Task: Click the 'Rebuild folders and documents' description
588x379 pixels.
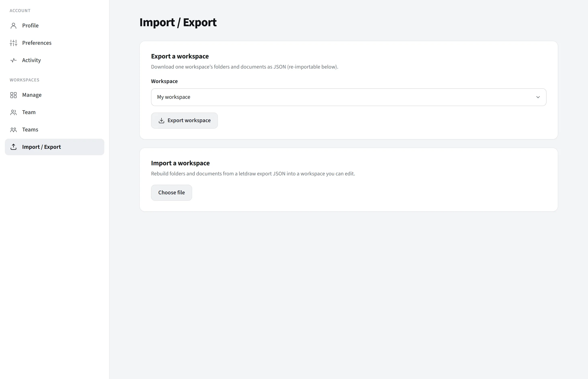Action: (253, 174)
